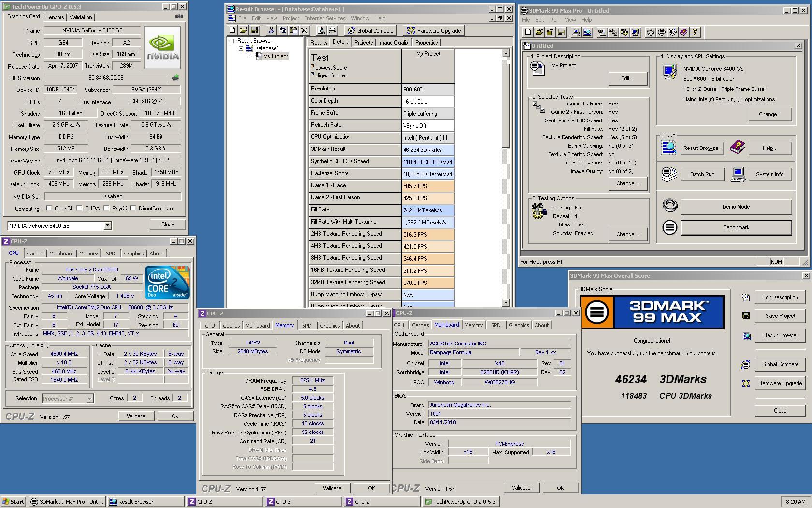Click System Info computer icon in 3DMark toolbar
The height and width of the screenshot is (508, 812).
(576, 32)
